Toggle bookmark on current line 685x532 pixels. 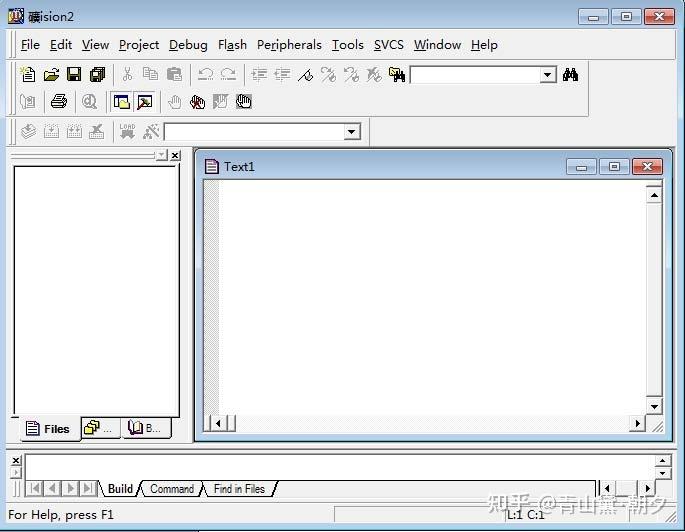(x=305, y=75)
